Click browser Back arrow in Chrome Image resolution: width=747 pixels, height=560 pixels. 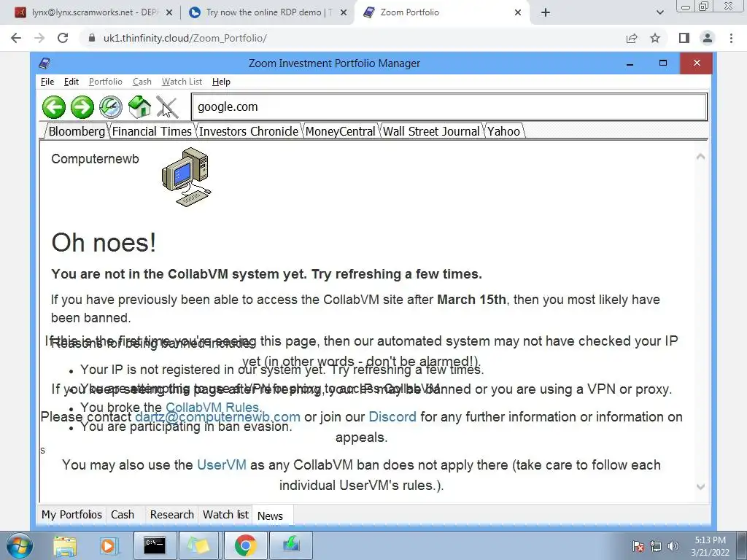coord(16,38)
